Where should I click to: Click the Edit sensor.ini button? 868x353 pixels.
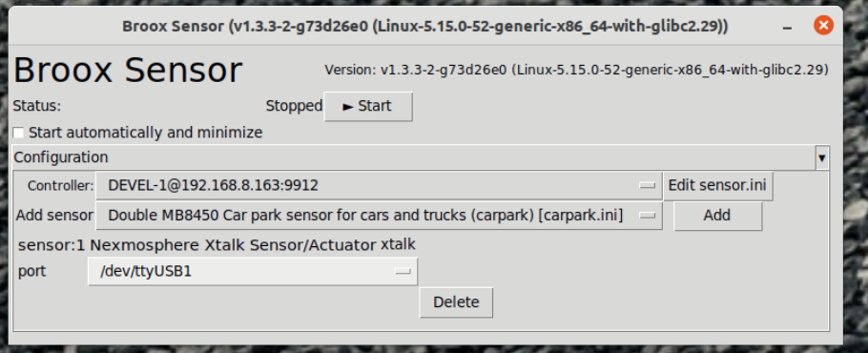(x=718, y=185)
